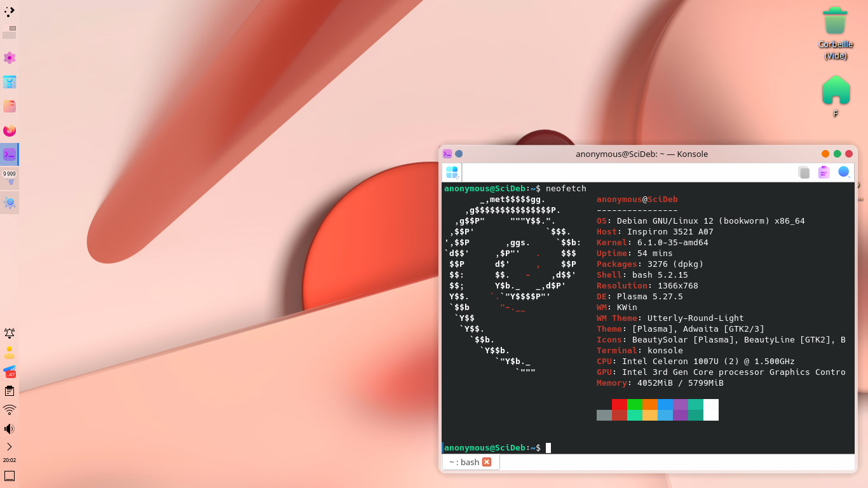Viewport: 868px width, 488px height.
Task: Open the orange file manager launcher
Action: [10, 106]
